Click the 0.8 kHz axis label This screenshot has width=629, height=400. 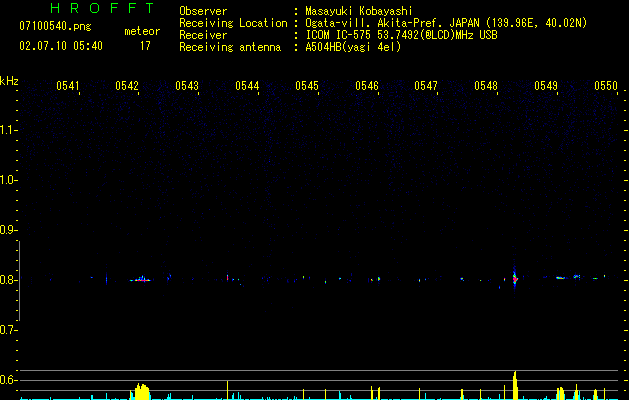[8, 280]
